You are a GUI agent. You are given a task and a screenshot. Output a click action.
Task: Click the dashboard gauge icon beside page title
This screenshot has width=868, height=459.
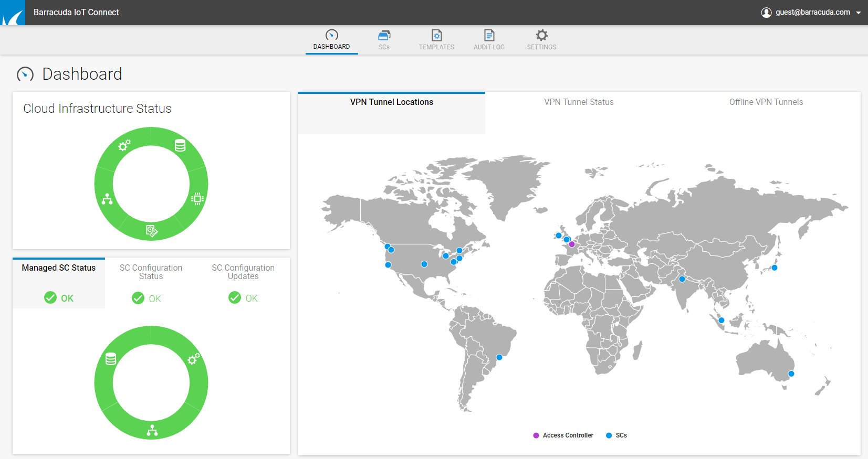point(25,74)
